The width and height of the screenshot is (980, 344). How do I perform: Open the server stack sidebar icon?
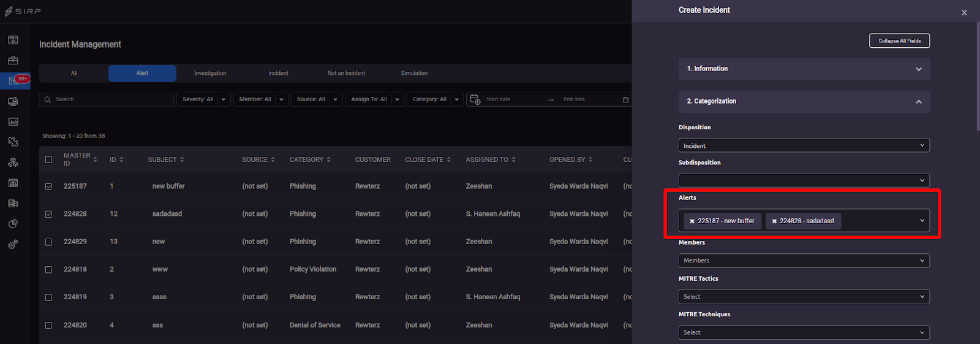(13, 203)
